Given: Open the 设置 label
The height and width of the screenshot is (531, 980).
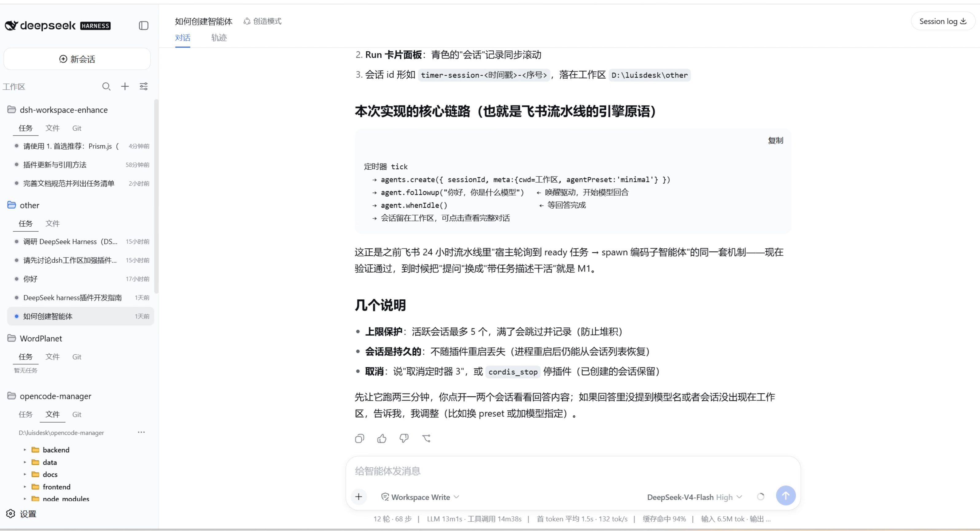Looking at the screenshot, I should [x=28, y=514].
